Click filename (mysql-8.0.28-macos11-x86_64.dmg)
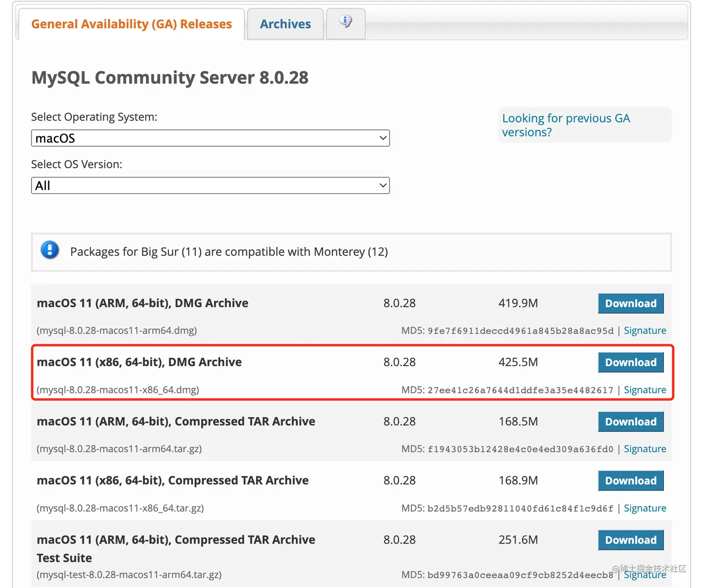701x588 pixels. (118, 390)
